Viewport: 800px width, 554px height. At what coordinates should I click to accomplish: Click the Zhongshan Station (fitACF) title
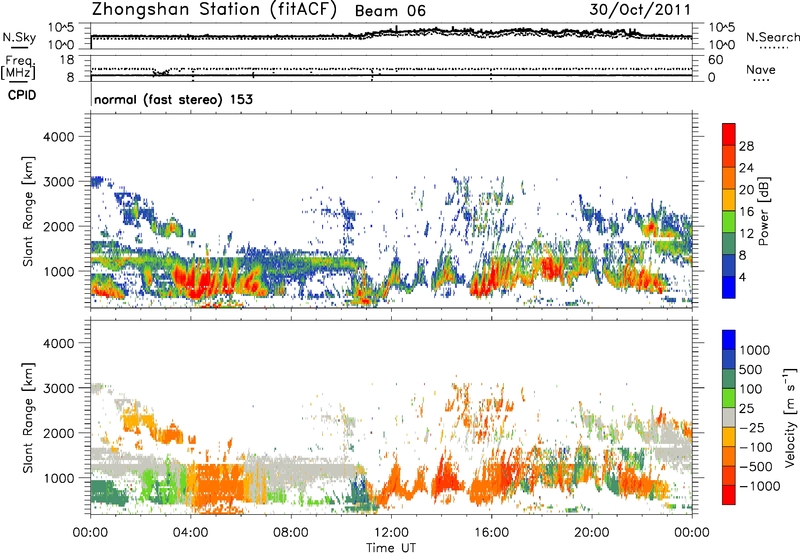(x=214, y=10)
